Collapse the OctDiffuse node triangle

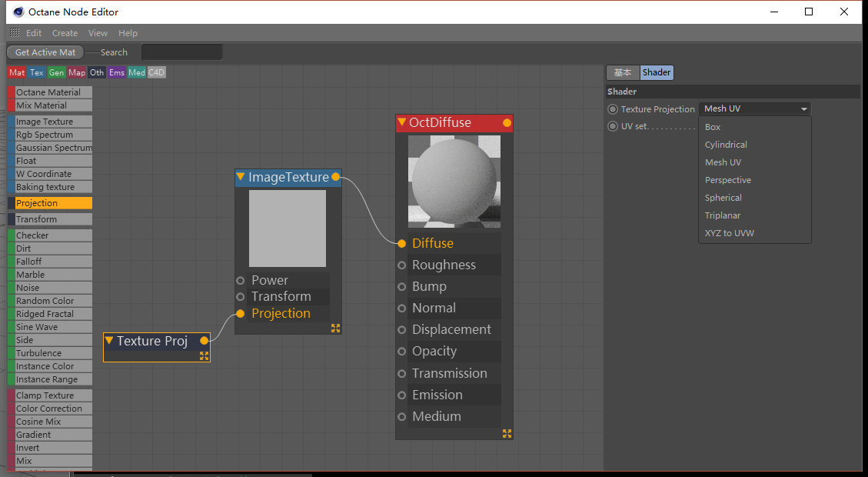tap(402, 122)
